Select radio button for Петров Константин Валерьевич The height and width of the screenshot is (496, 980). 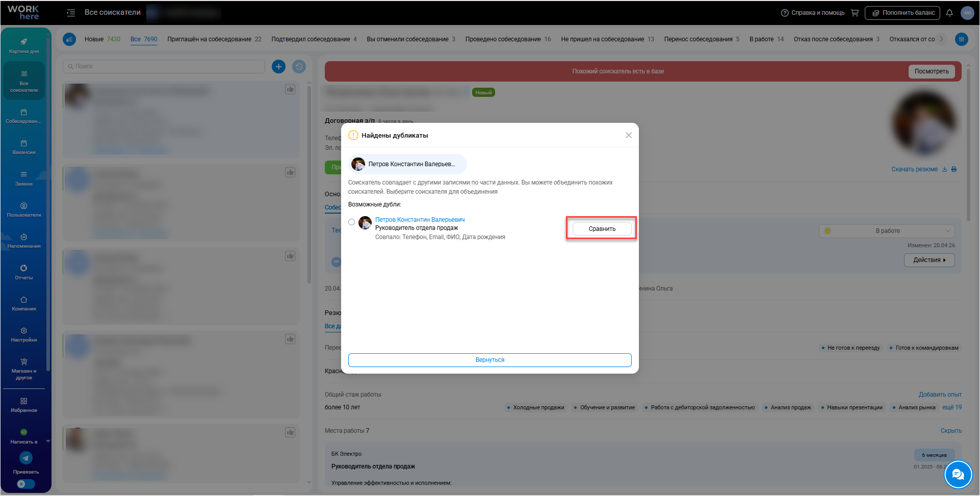click(352, 222)
